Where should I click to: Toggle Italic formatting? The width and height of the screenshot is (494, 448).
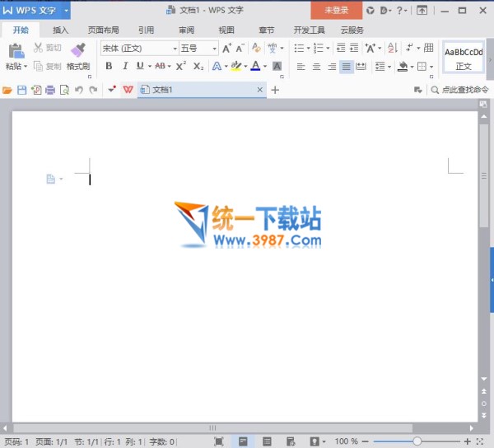click(125, 66)
